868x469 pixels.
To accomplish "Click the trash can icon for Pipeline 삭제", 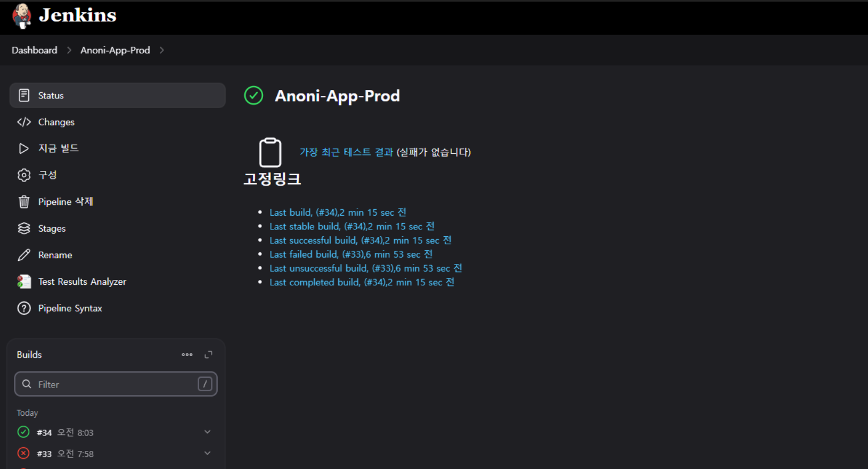I will click(24, 202).
